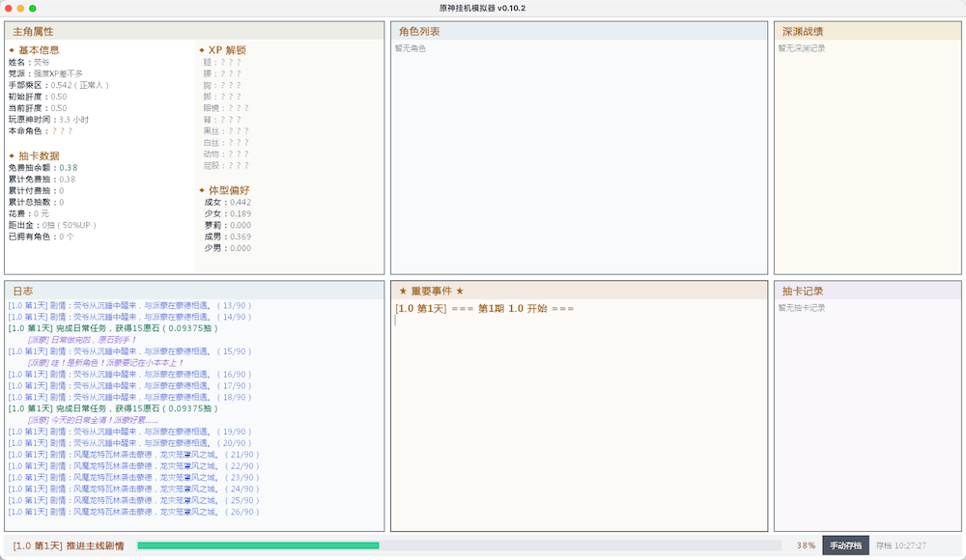Viewport: 966px width, 560px height.
Task: Click the 暂无深渊记录 placeholder text
Action: [802, 48]
